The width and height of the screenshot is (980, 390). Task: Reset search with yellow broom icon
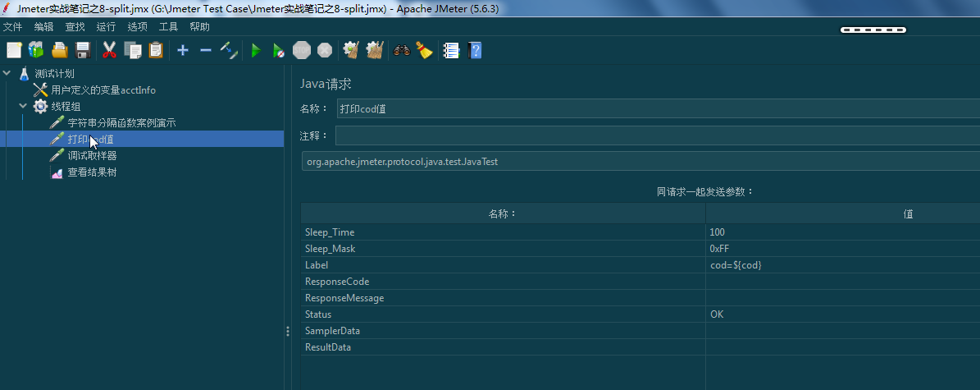424,50
